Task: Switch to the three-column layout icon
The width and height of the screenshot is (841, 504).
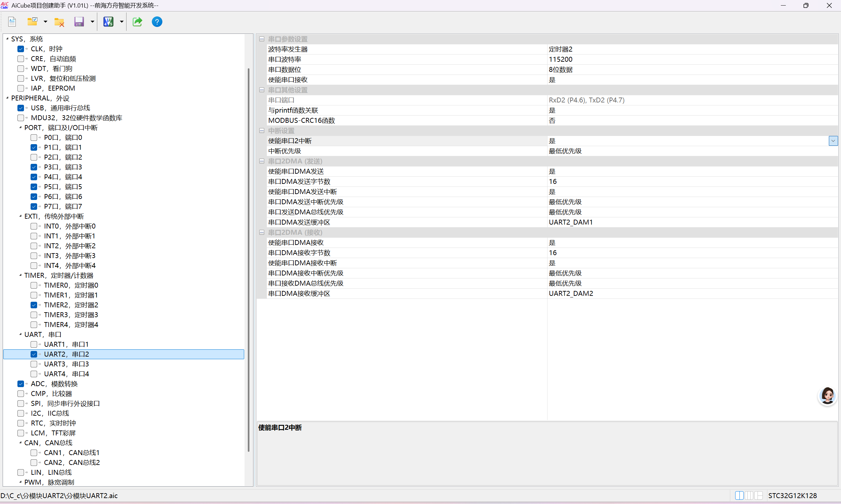Action: click(749, 495)
